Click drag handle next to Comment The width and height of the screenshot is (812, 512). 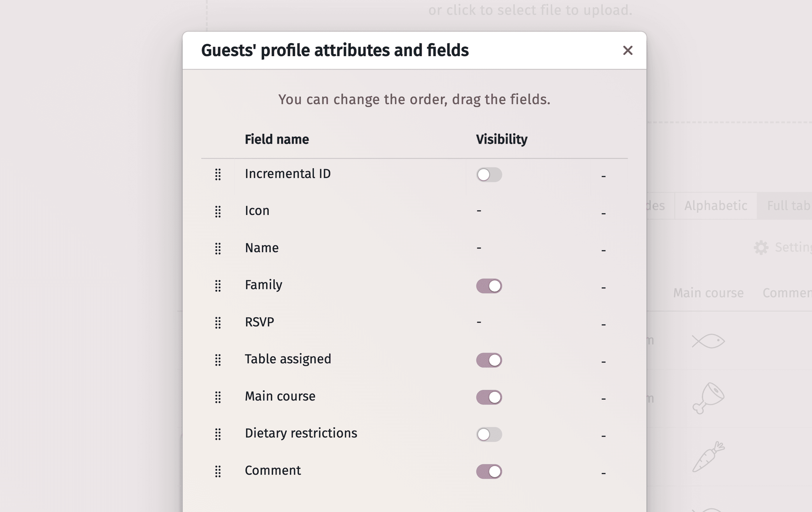[x=218, y=471]
